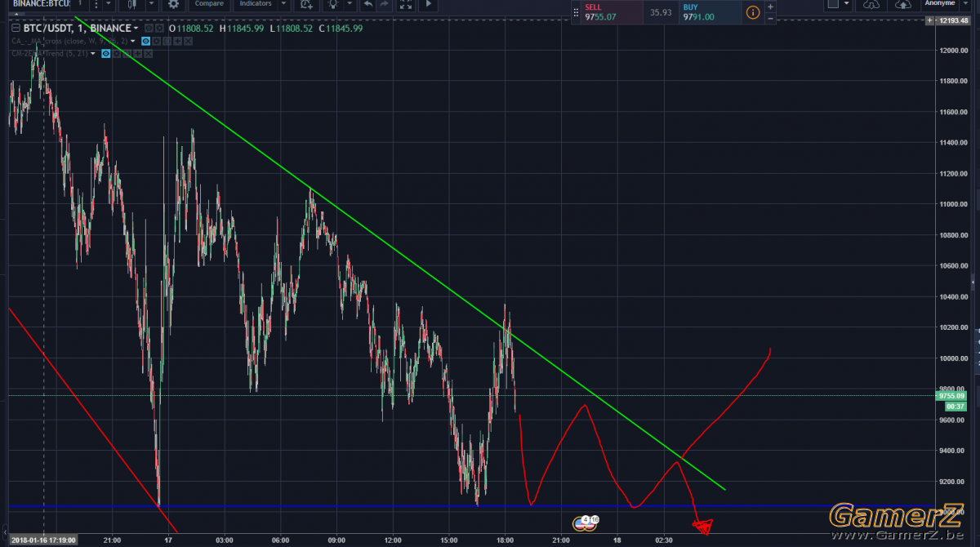This screenshot has height=547, width=980.
Task: Hide the CA MA cross indicator
Action: [x=146, y=41]
